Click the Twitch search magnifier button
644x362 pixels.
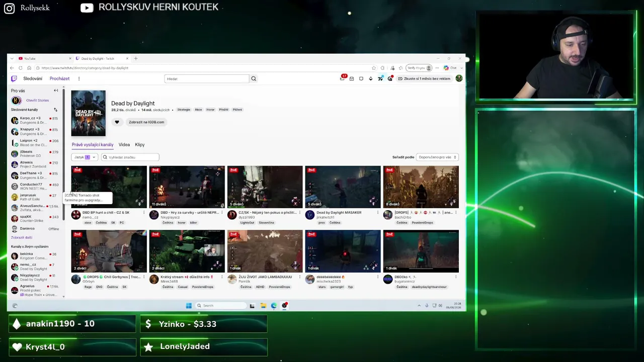click(254, 78)
